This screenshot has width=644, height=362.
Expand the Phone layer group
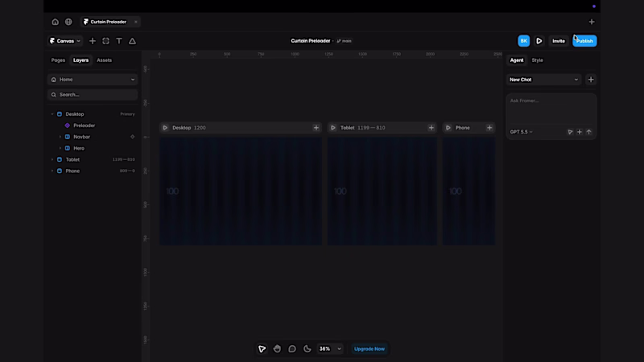click(x=52, y=171)
